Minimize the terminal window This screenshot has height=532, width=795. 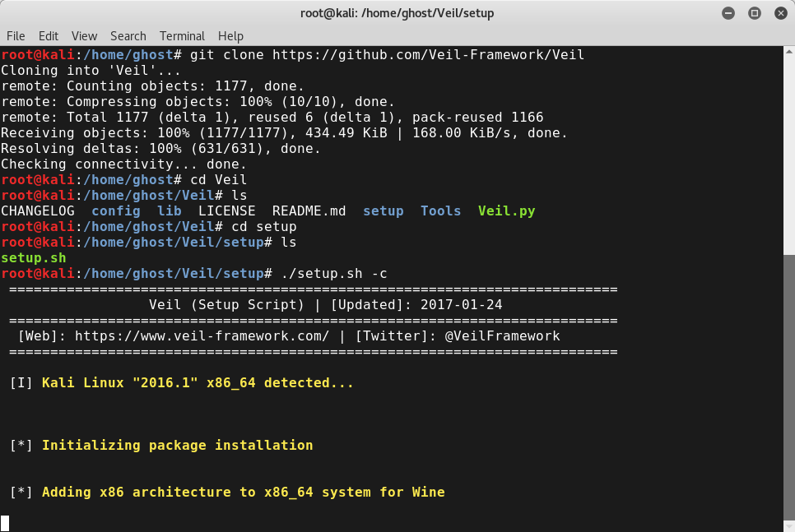tap(728, 13)
